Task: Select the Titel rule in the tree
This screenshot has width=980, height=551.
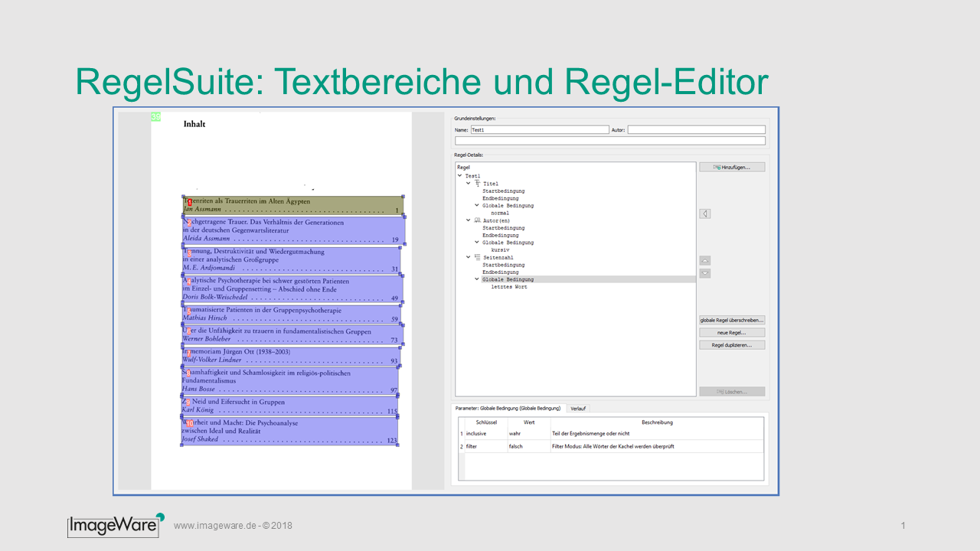Action: point(491,184)
